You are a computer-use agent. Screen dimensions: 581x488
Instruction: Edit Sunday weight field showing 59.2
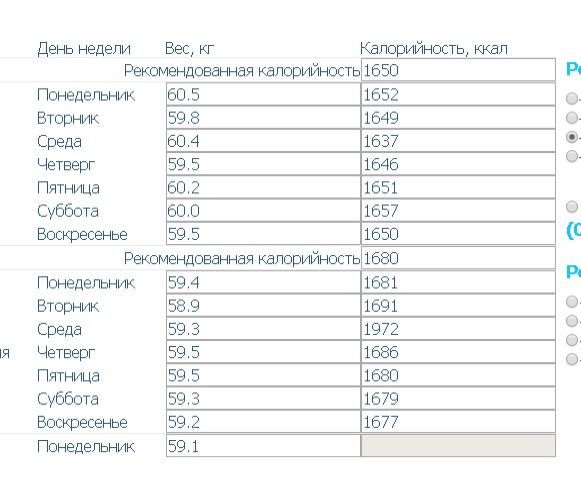263,422
